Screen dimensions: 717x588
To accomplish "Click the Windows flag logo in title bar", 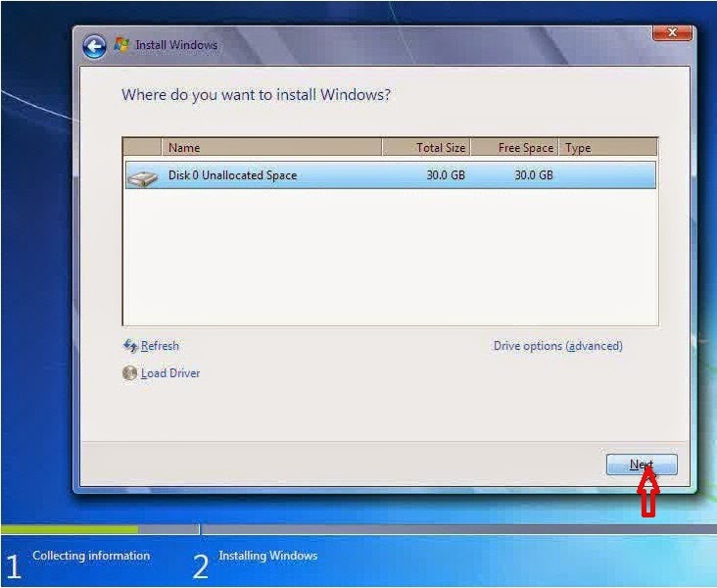I will (x=121, y=45).
